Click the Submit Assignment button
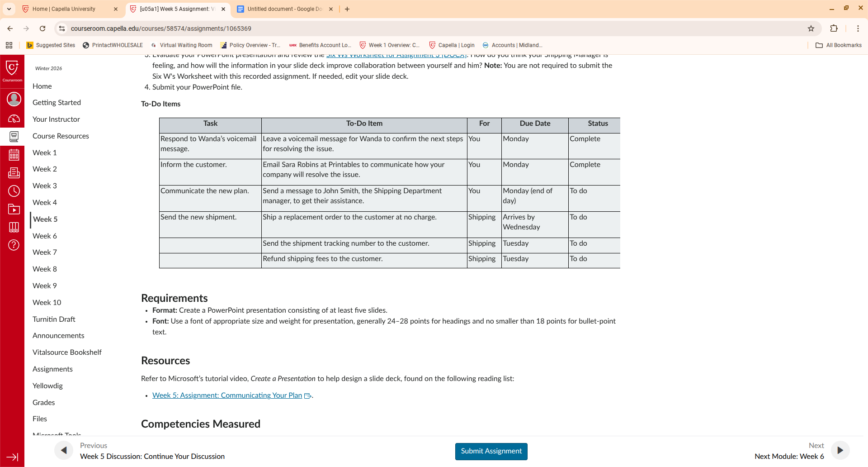Screen dimensions: 868x467 491,451
